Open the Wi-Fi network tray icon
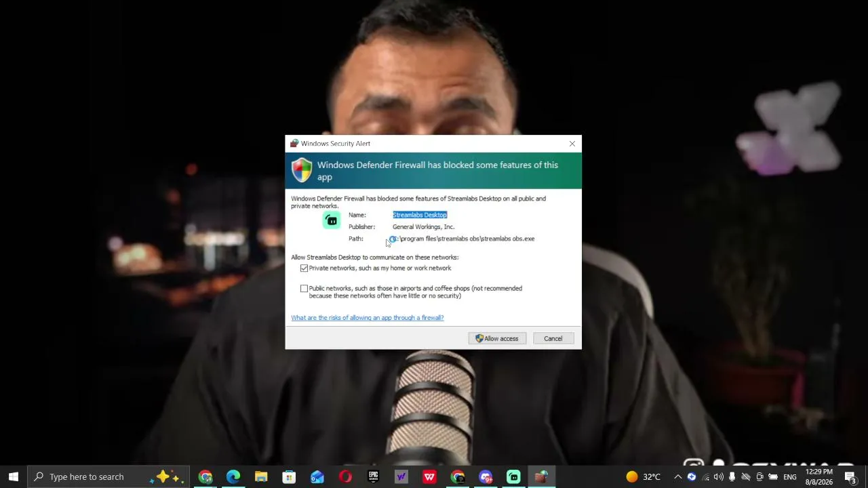This screenshot has width=868, height=488. point(705,476)
